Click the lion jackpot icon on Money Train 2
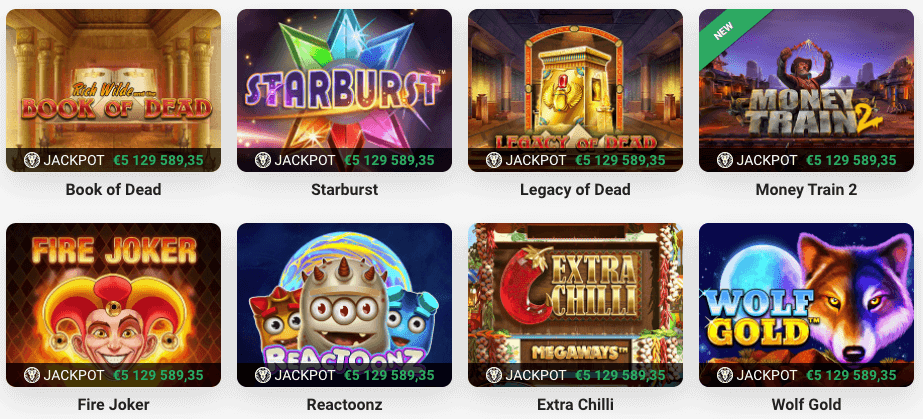The image size is (923, 419). tap(725, 160)
